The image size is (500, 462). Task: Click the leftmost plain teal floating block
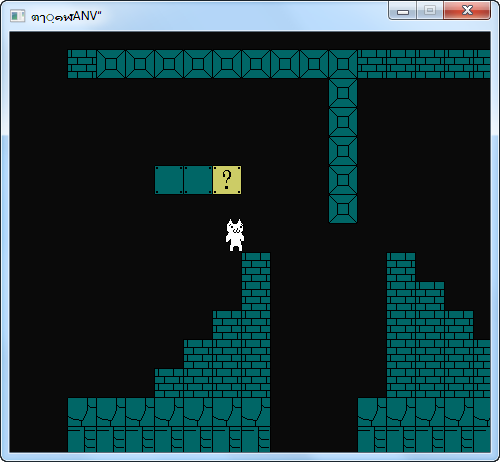click(x=169, y=180)
